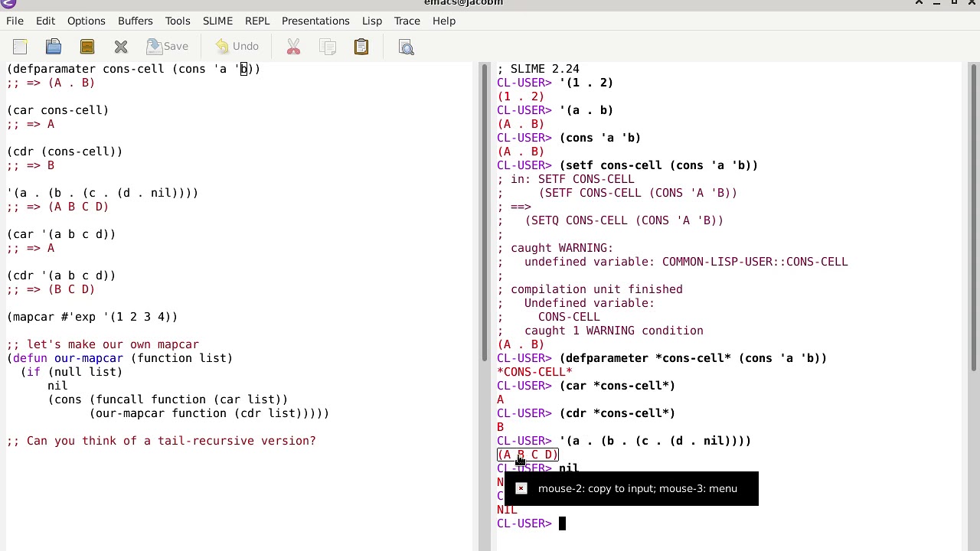Open the Edit menu

pyautogui.click(x=45, y=21)
